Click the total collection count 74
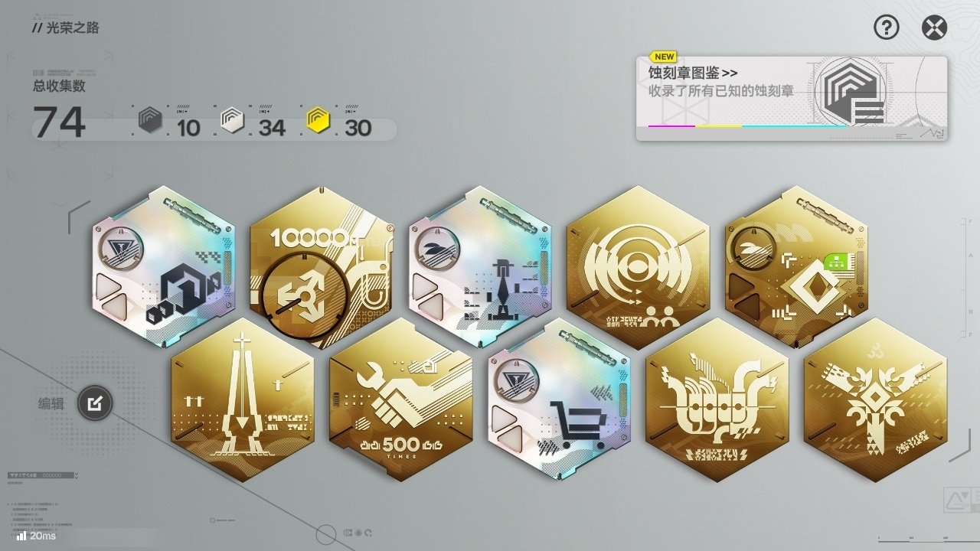Viewport: 980px width, 551px height. (59, 122)
